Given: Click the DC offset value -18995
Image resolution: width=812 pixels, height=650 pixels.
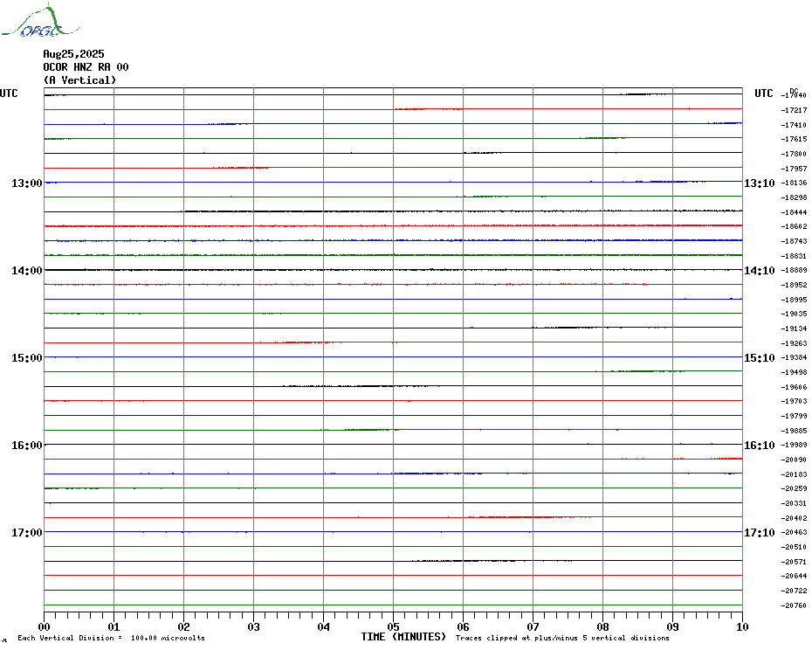Looking at the screenshot, I should point(794,300).
